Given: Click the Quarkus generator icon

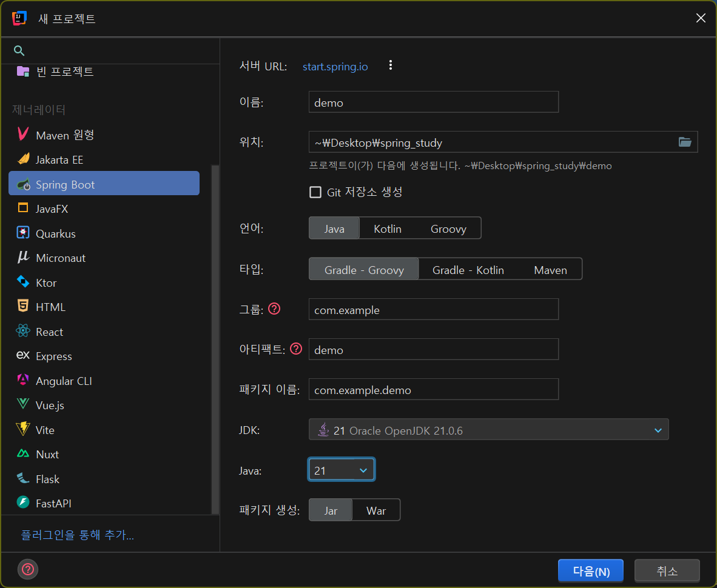Looking at the screenshot, I should (23, 233).
